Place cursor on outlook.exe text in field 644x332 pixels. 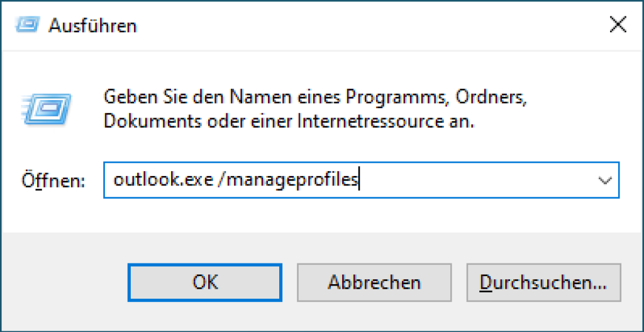[163, 180]
